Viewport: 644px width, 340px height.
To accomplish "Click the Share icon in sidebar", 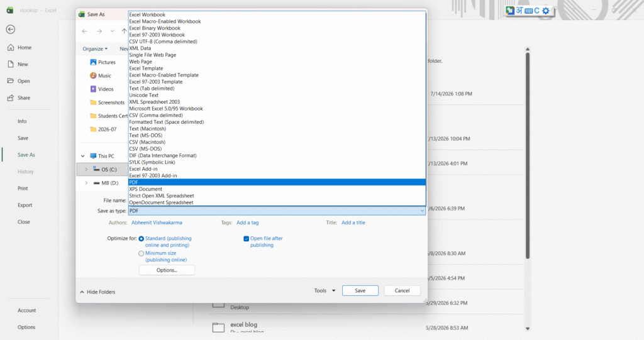I will 11,98.
